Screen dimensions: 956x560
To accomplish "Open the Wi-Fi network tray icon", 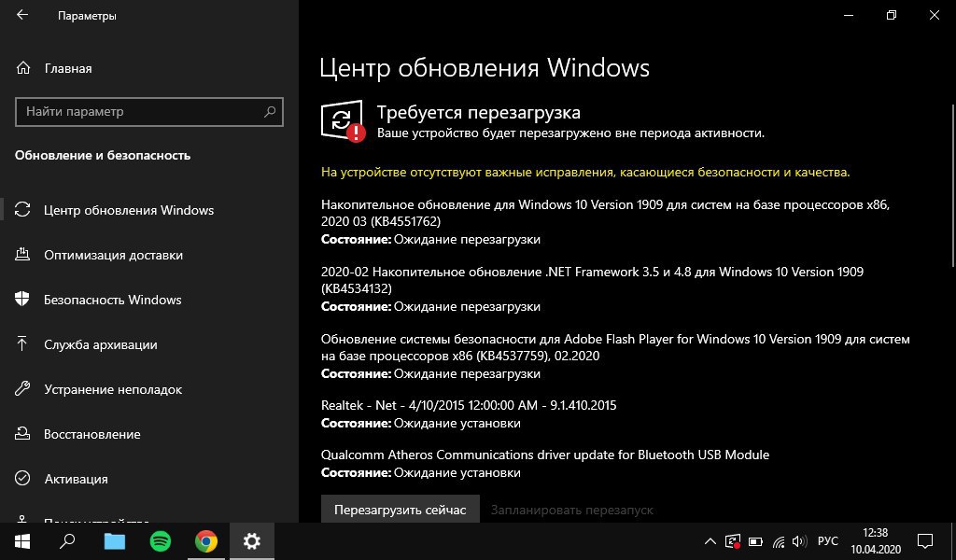I will [778, 541].
